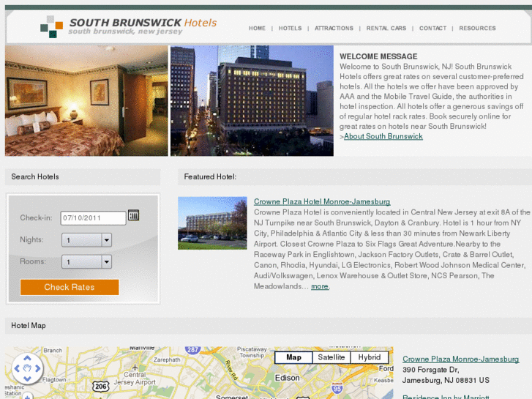Click the Edison label on map
The width and height of the screenshot is (532, 399).
coord(288,378)
